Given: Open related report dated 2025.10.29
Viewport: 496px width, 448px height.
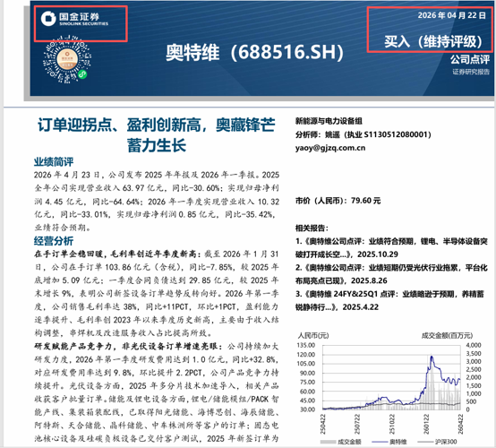Looking at the screenshot, I should 391,248.
